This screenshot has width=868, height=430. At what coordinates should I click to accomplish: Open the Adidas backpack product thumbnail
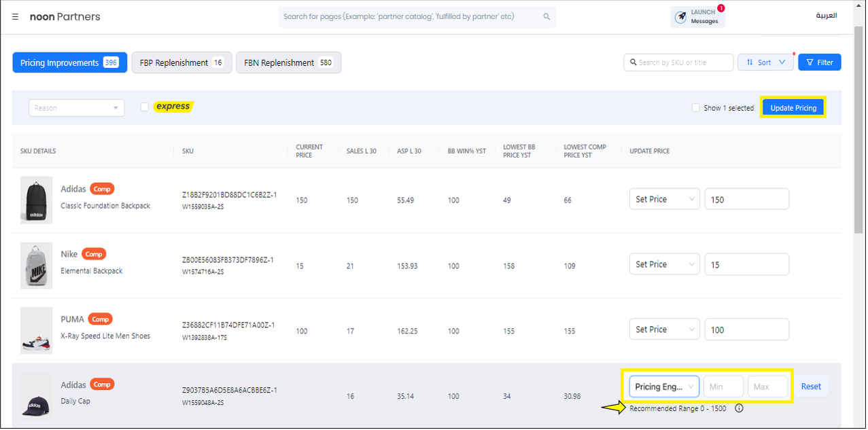point(36,200)
